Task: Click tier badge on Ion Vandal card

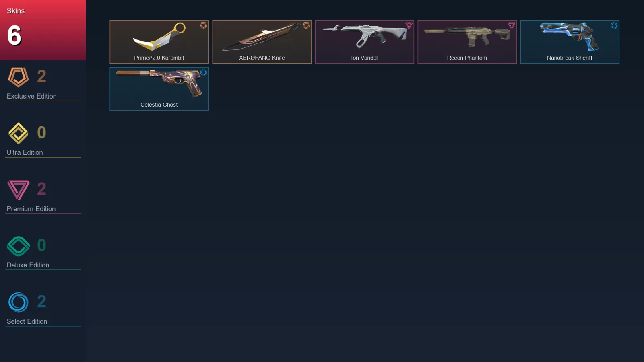Action: (409, 25)
